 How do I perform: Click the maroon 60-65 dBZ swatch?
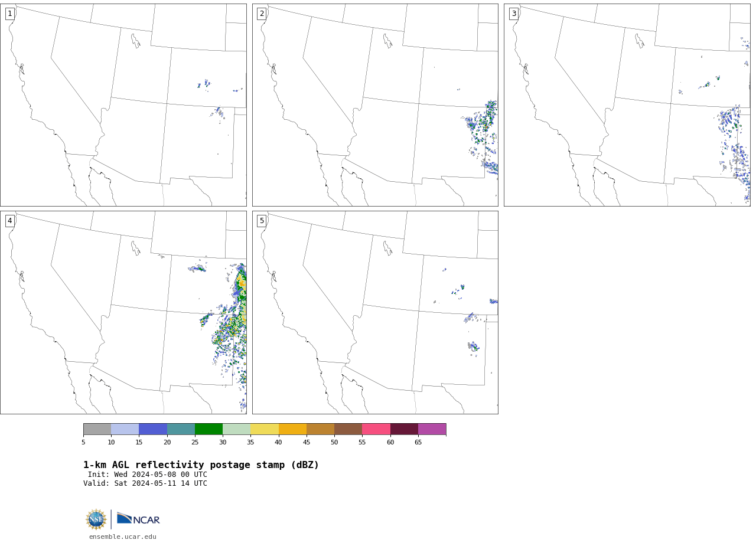tap(404, 429)
